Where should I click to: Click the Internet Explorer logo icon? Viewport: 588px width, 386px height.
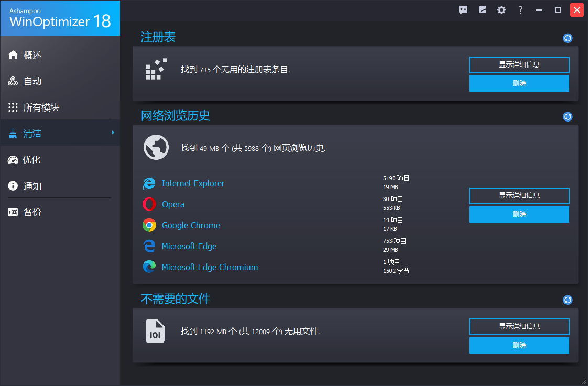pos(149,183)
